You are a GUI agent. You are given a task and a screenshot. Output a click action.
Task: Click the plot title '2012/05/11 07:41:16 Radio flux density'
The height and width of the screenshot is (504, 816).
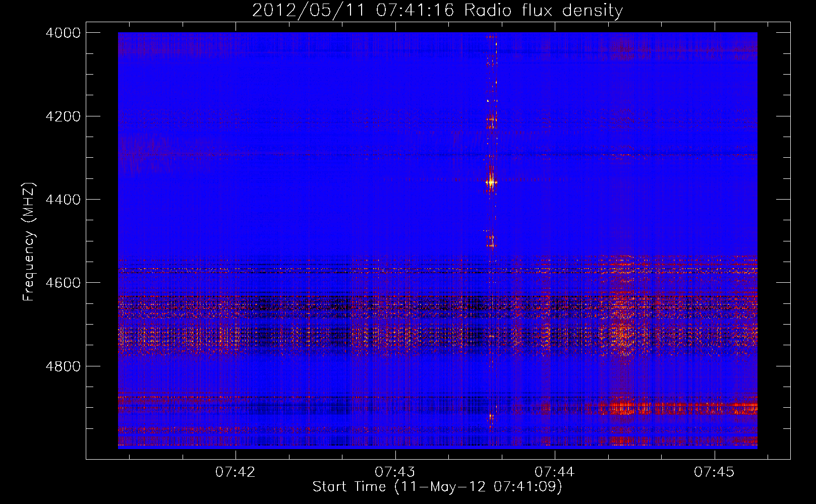(x=437, y=10)
